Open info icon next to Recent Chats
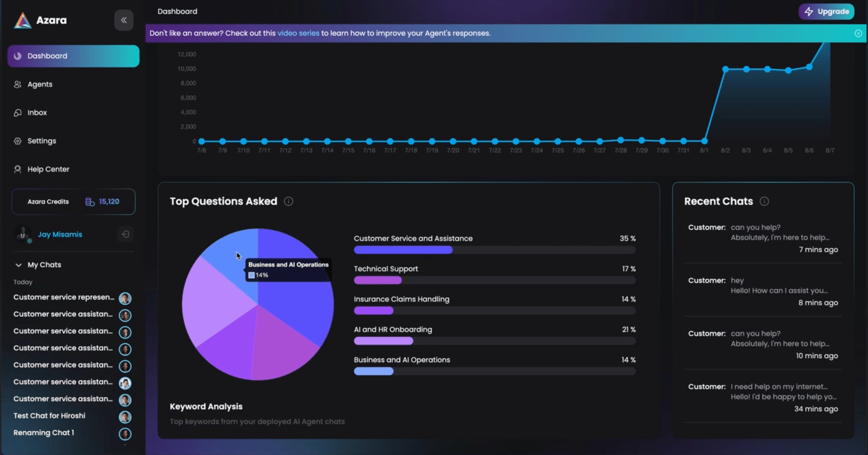Screen dimensions: 868x455 [x=764, y=201]
